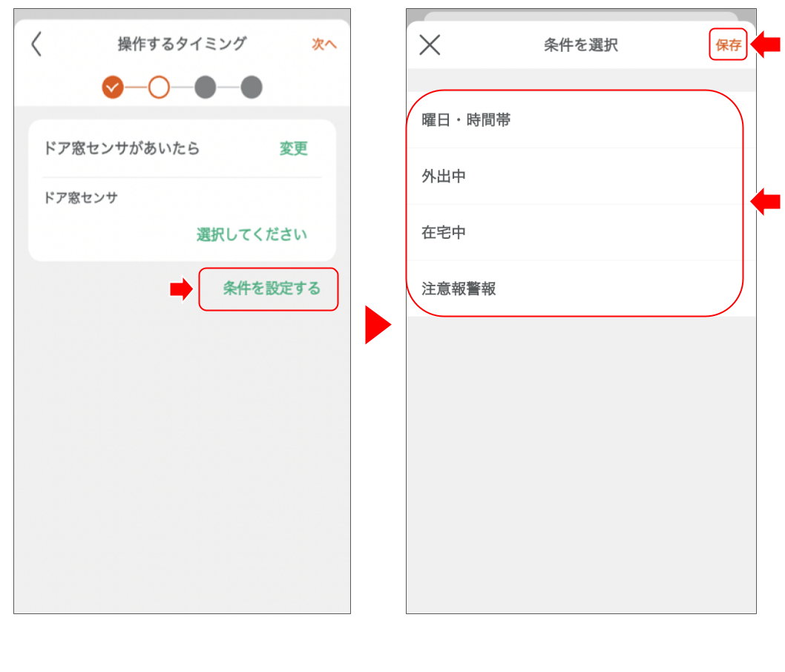Tap the back chevron arrow
The image size is (785, 672).
tap(35, 45)
